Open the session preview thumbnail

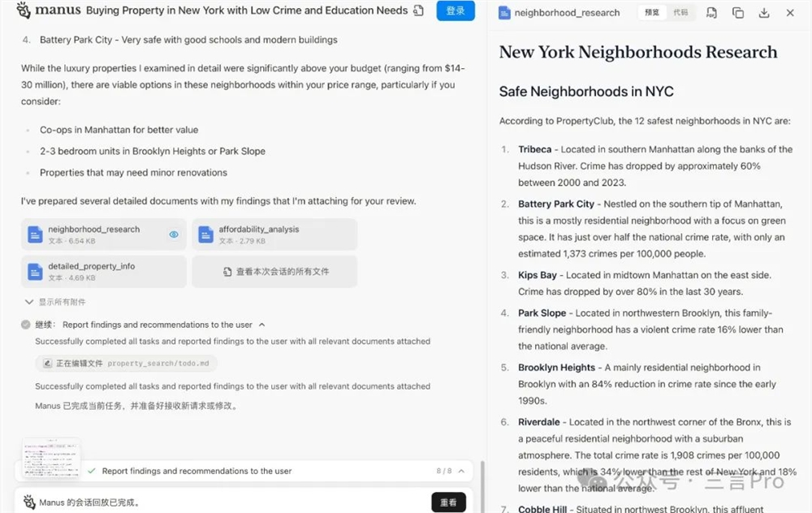click(x=51, y=458)
